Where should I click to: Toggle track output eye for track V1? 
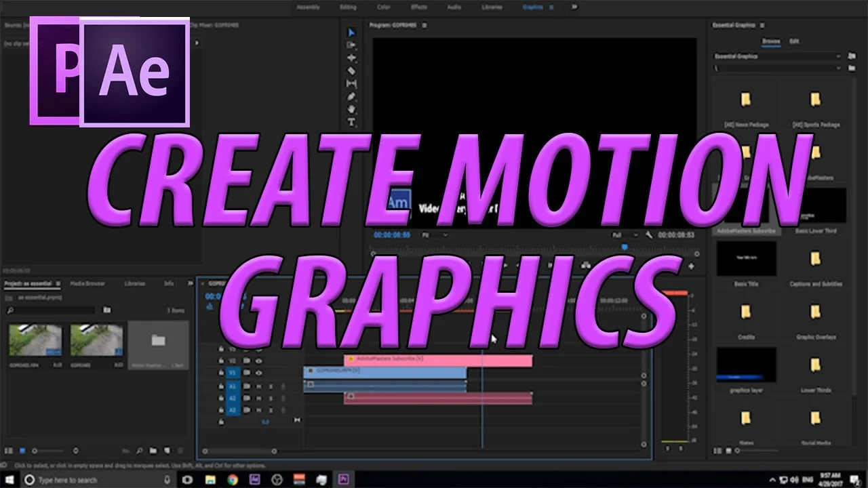(x=259, y=373)
